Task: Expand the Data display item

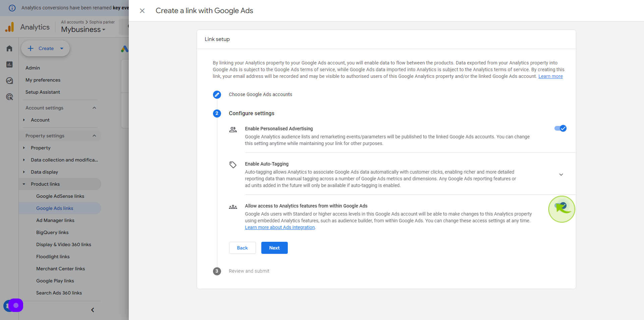Action: (24, 172)
